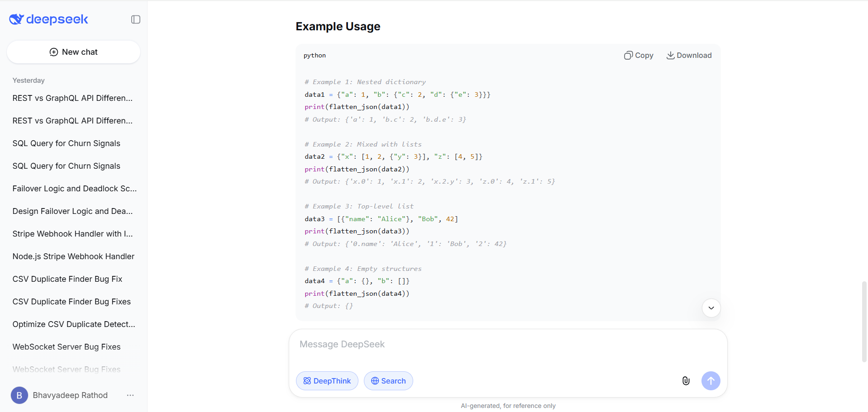Enable Search mode
Image resolution: width=868 pixels, height=412 pixels.
[x=388, y=381]
